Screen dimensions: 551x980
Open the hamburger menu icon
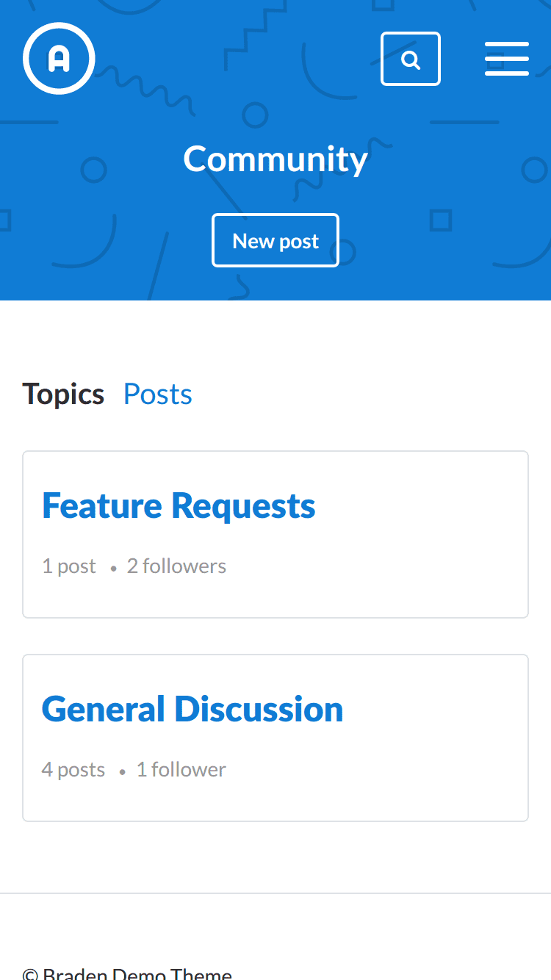(507, 59)
